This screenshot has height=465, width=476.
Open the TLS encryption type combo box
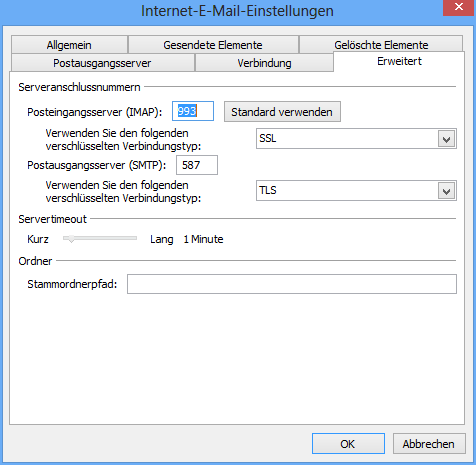pos(356,190)
